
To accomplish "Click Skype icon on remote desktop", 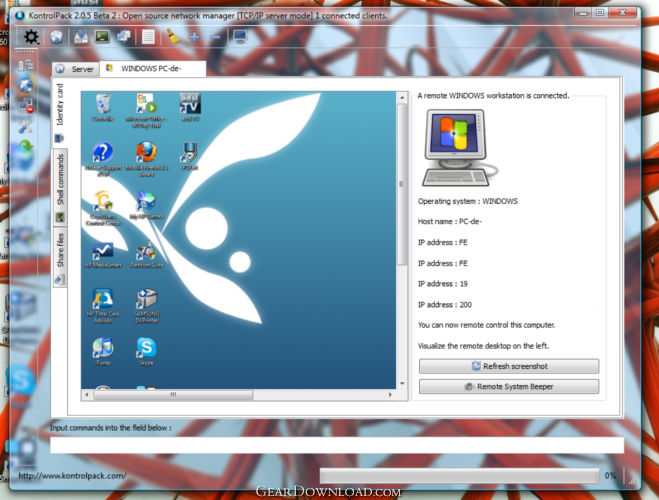I will (x=146, y=351).
